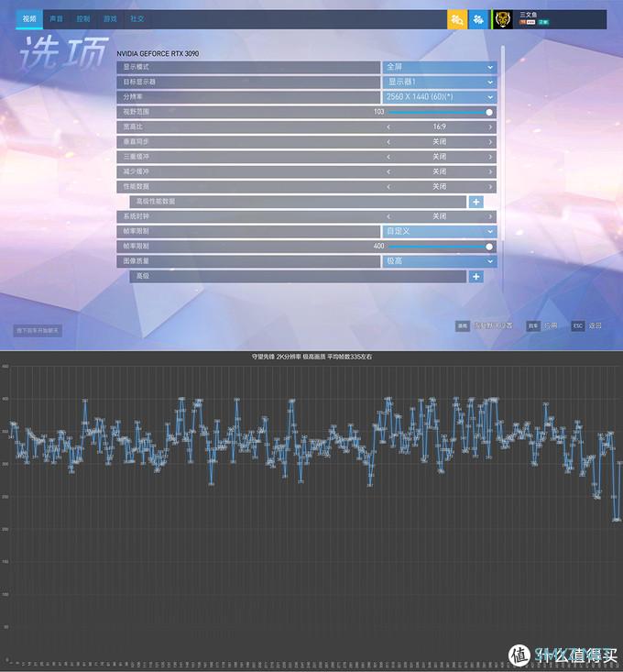623x672 pixels.
Task: Open the 控制 controls tab
Action: (83, 19)
